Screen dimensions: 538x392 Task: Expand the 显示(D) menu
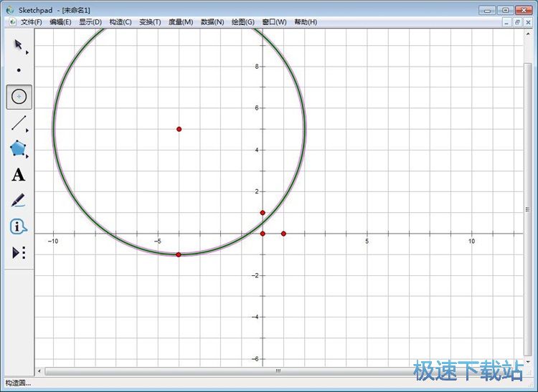click(x=90, y=22)
